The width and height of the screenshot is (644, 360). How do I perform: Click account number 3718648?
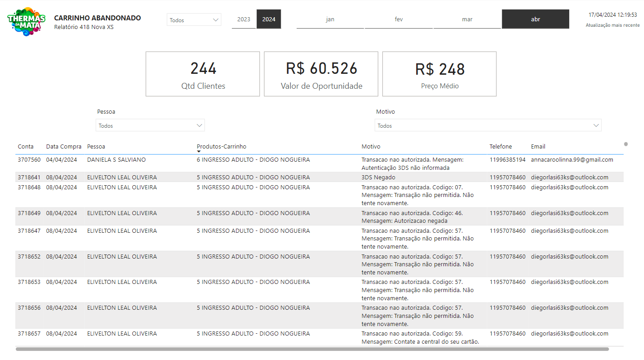(29, 187)
